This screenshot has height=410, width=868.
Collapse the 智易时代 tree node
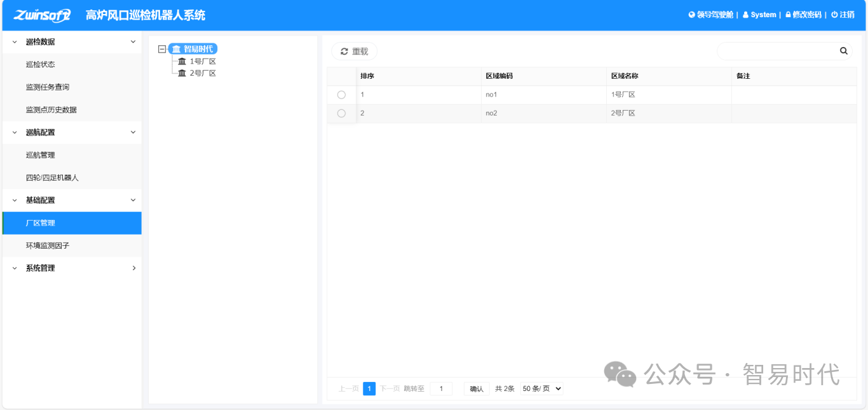pyautogui.click(x=162, y=49)
